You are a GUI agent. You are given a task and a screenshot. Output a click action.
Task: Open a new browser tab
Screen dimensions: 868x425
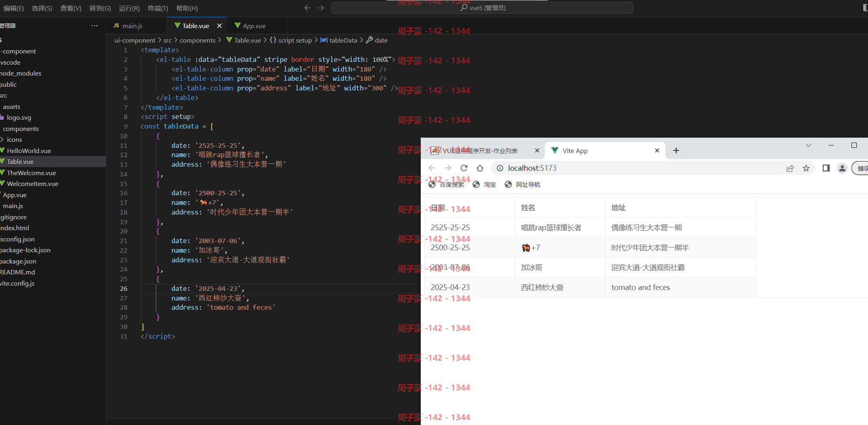(x=676, y=151)
